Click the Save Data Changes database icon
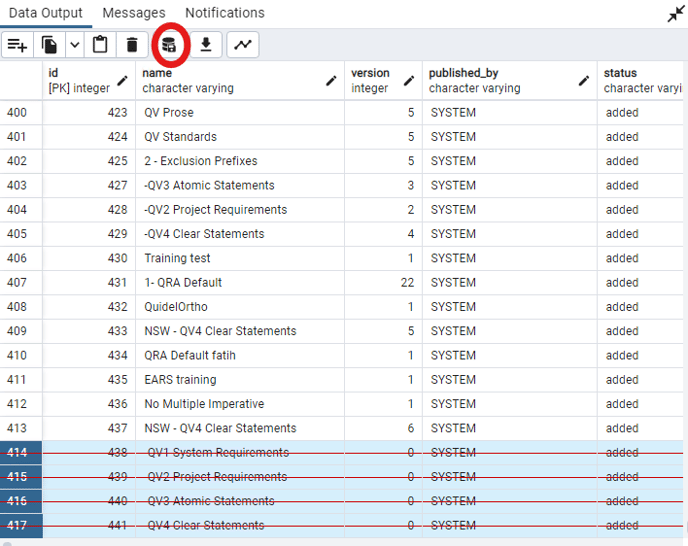This screenshot has height=546, width=688. point(169,45)
